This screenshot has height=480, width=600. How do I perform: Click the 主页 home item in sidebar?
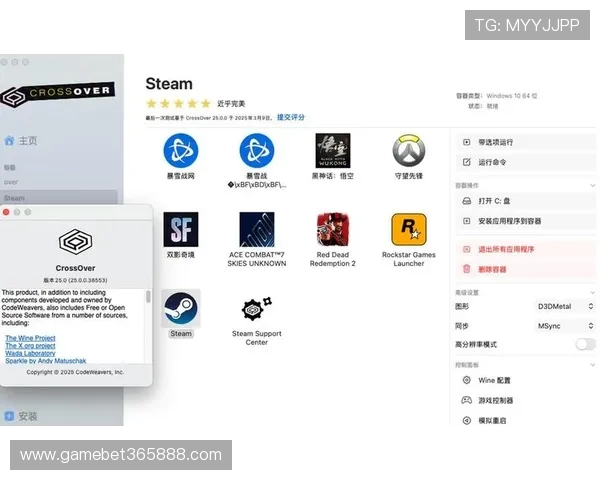(21, 140)
